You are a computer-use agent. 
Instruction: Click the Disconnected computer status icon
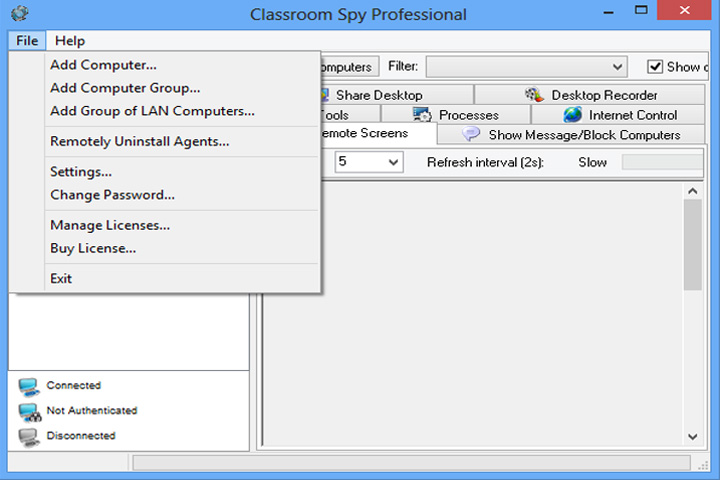[x=29, y=437]
